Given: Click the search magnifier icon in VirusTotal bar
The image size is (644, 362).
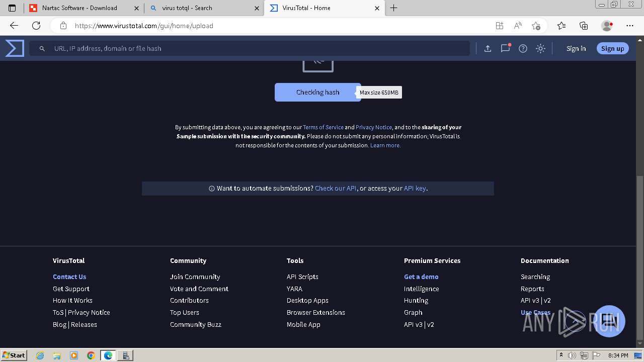Looking at the screenshot, I should (x=42, y=49).
